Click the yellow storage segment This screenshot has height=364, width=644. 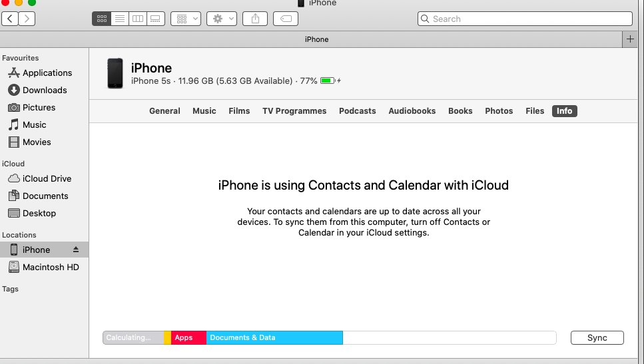click(168, 338)
